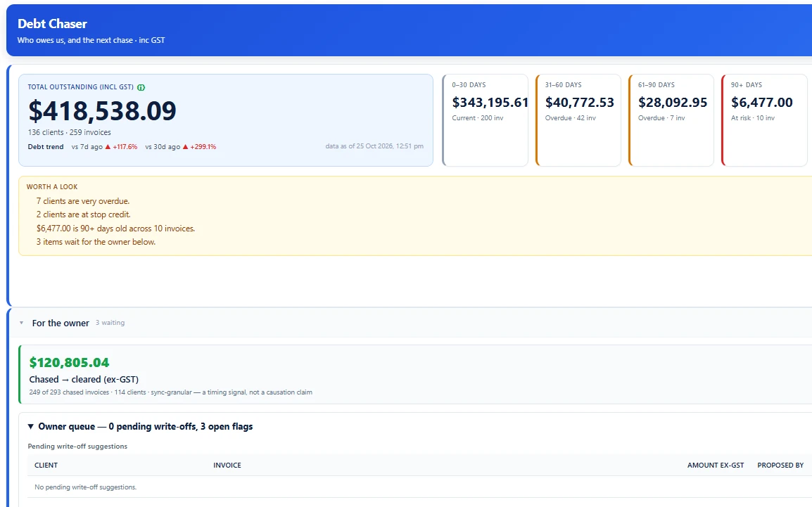Screen dimensions: 812x507
Task: Click '249 of 293 chased invoices' detail line
Action: coord(171,392)
